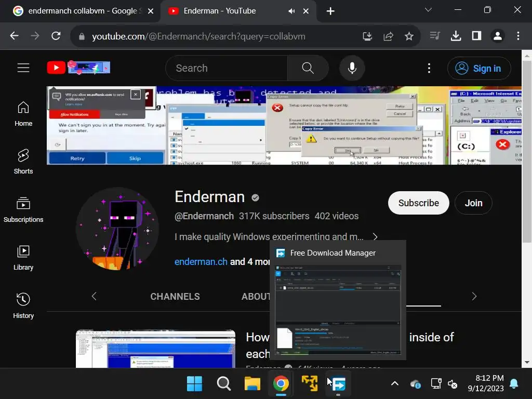Open History in YouTube sidebar
This screenshot has width=532, height=399.
click(23, 306)
